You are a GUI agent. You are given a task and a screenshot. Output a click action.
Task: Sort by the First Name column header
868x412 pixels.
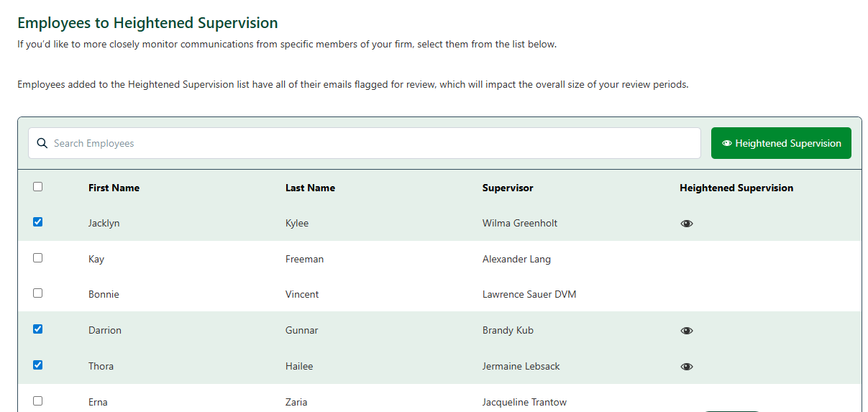point(114,188)
